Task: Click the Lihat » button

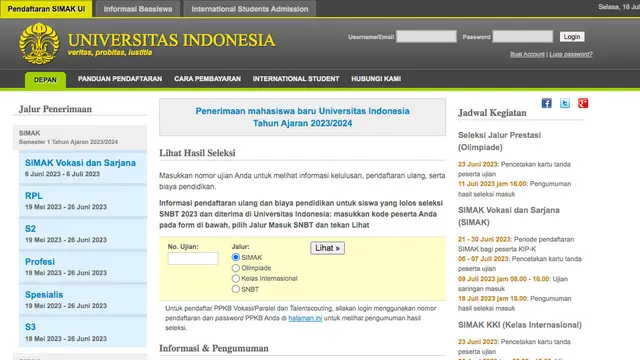Action: click(x=327, y=248)
